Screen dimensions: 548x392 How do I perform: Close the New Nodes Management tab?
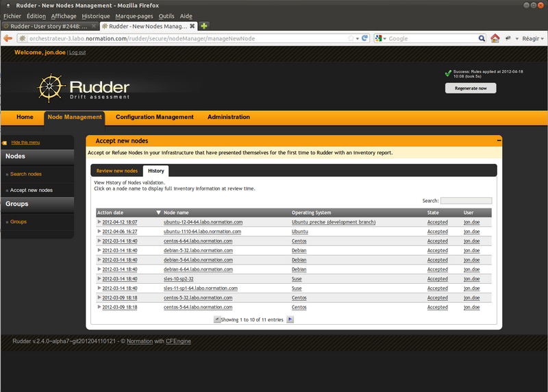point(192,26)
